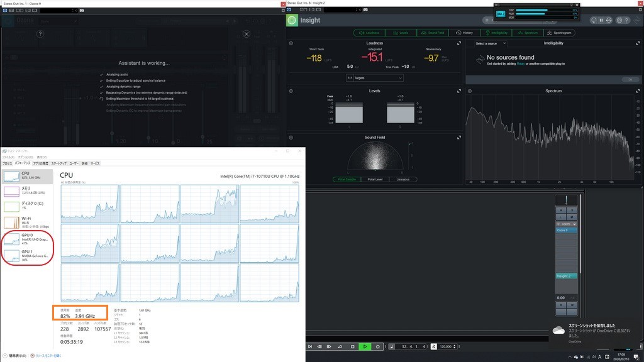Click the green Play transport button

(x=365, y=346)
